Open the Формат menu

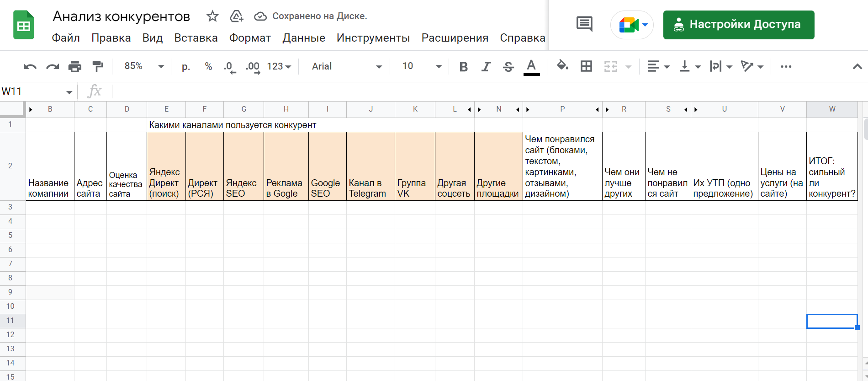(x=250, y=38)
